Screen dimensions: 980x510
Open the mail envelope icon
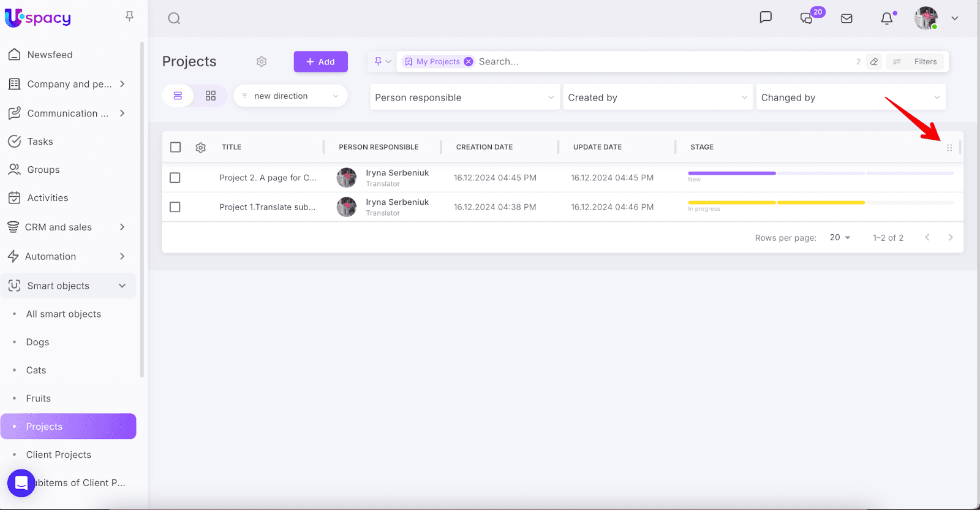coord(846,18)
